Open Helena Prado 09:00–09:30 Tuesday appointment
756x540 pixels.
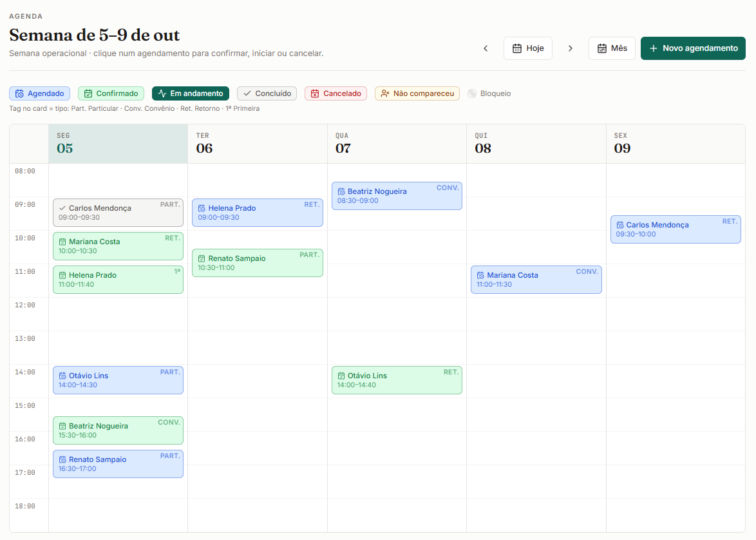[x=258, y=213]
